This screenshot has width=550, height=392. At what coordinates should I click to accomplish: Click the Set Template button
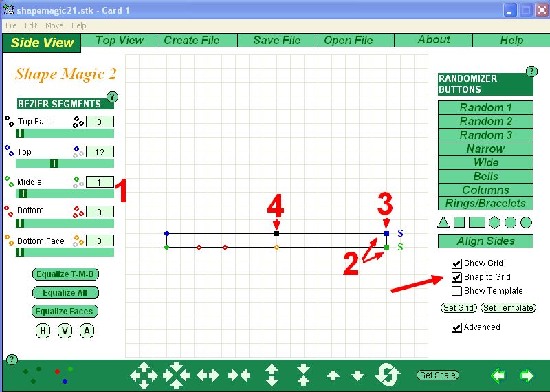508,308
